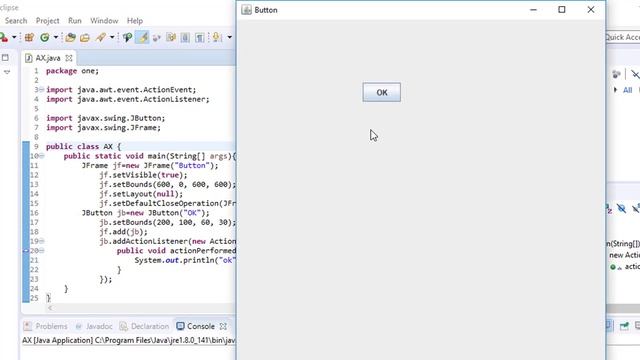
Task: Click the public class AX line
Action: pos(83,147)
